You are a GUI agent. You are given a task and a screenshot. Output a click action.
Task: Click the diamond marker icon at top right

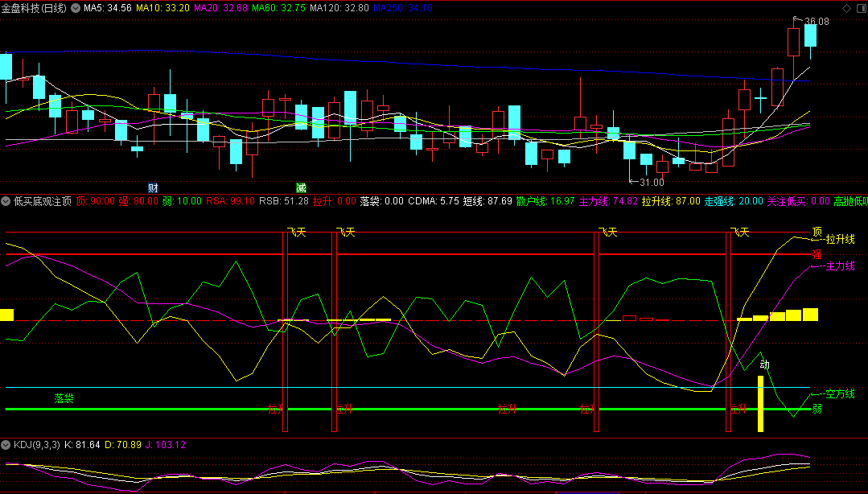(x=846, y=8)
